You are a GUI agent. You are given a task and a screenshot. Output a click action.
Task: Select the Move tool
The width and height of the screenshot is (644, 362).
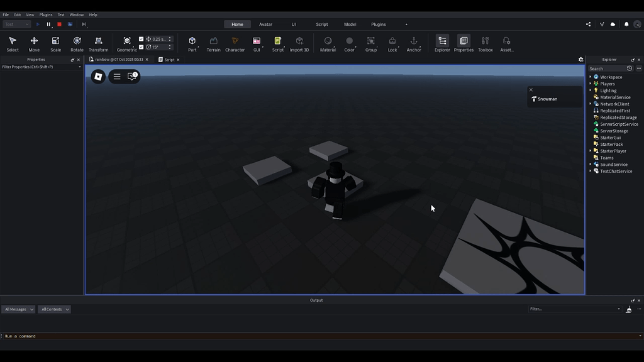(34, 44)
